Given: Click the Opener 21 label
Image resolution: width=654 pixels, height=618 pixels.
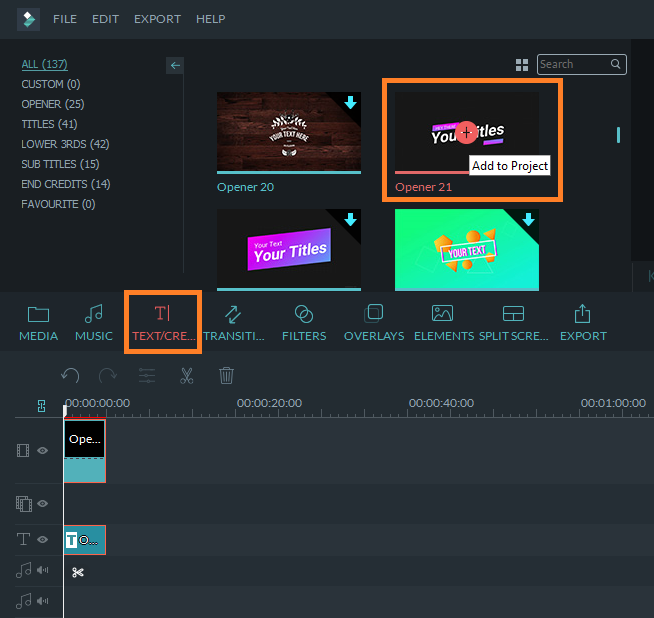Looking at the screenshot, I should pyautogui.click(x=423, y=187).
